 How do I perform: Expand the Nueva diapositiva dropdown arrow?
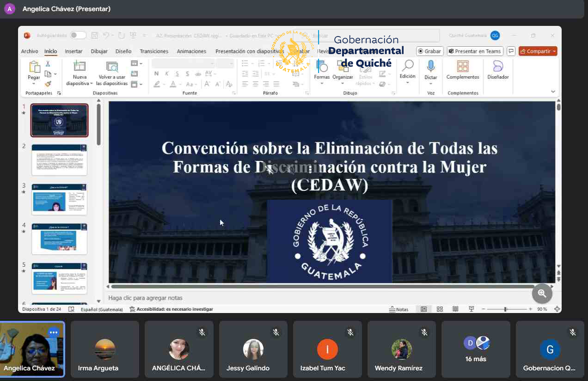click(92, 84)
